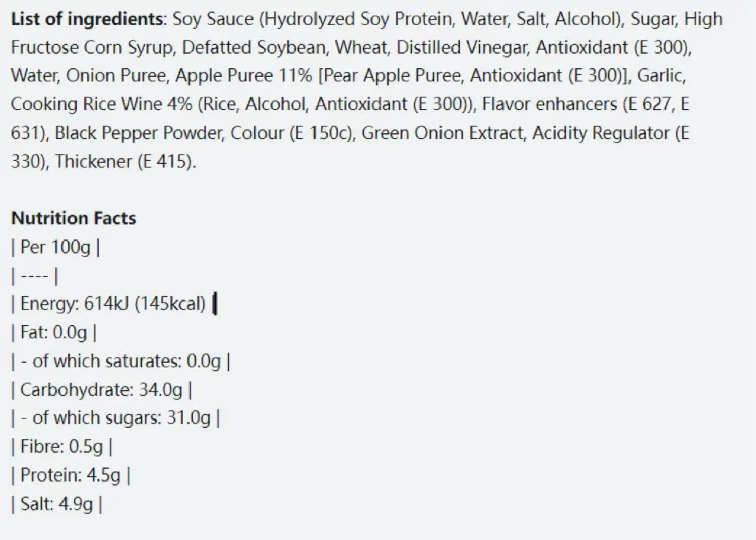This screenshot has width=756, height=540.
Task: Click 'Cooking Rice Wine 4%' text
Action: tap(101, 104)
